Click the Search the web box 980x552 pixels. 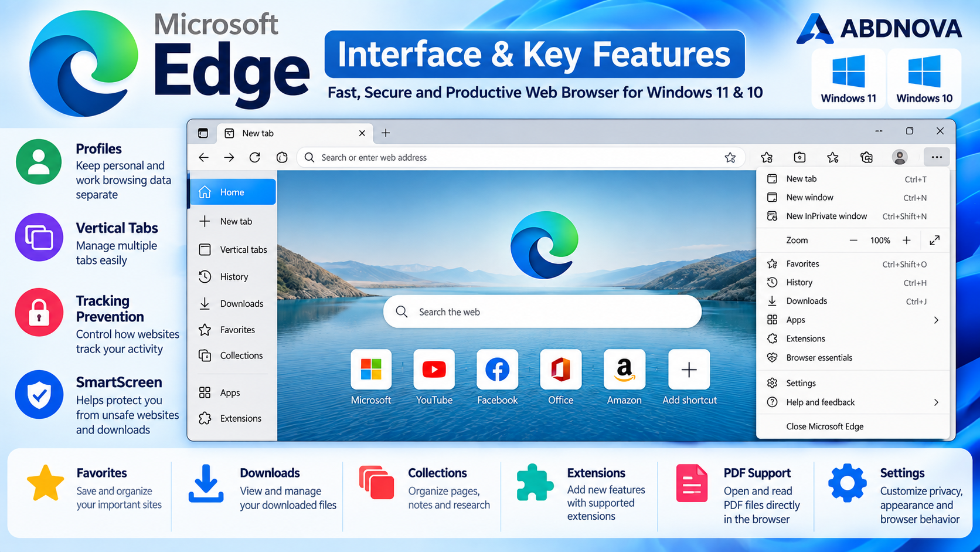[x=542, y=311]
